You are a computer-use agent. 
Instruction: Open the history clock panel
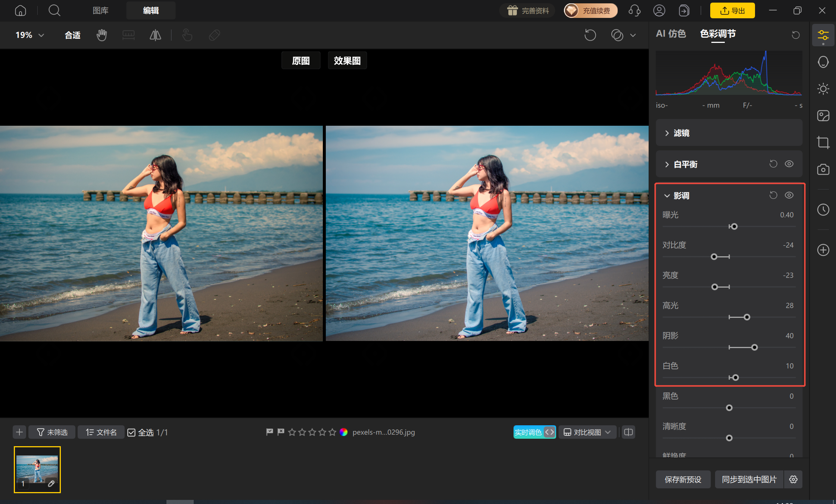click(823, 210)
